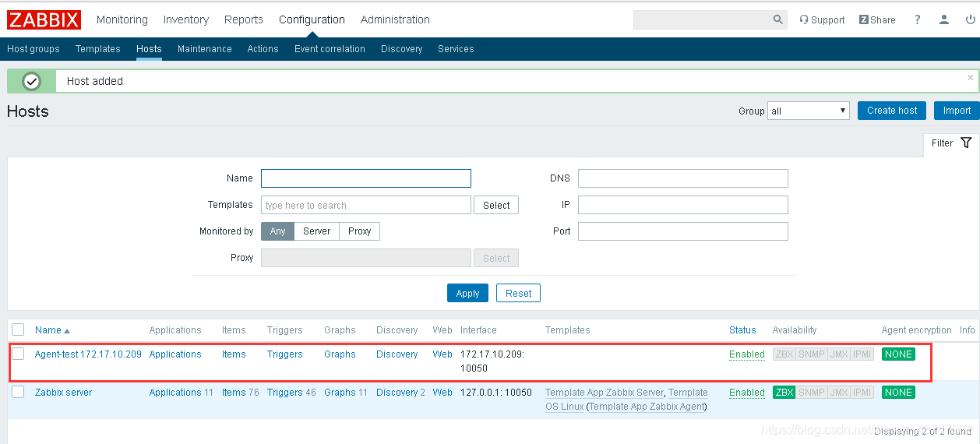Focus the Templates search field
The width and height of the screenshot is (980, 444).
366,205
